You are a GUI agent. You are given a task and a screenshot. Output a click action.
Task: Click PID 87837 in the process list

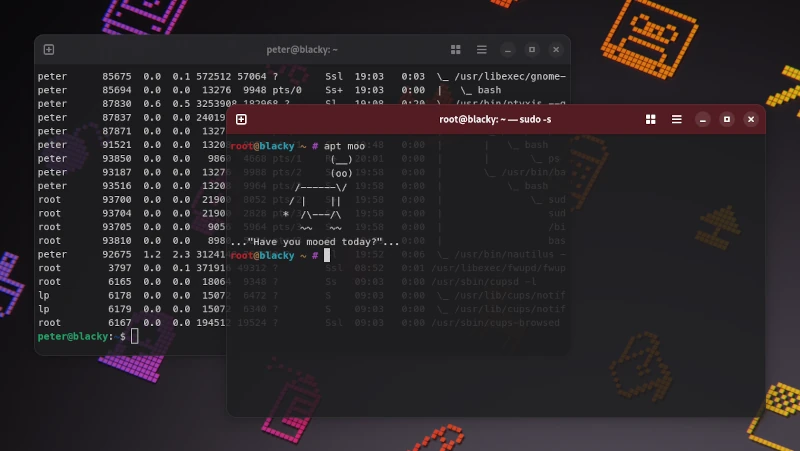[116, 117]
